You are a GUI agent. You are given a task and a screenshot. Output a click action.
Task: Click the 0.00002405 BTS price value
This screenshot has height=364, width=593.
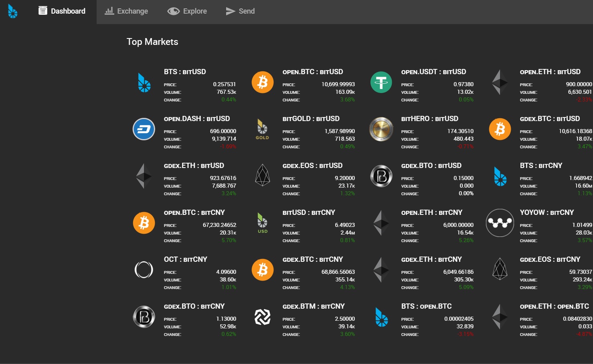[459, 319]
